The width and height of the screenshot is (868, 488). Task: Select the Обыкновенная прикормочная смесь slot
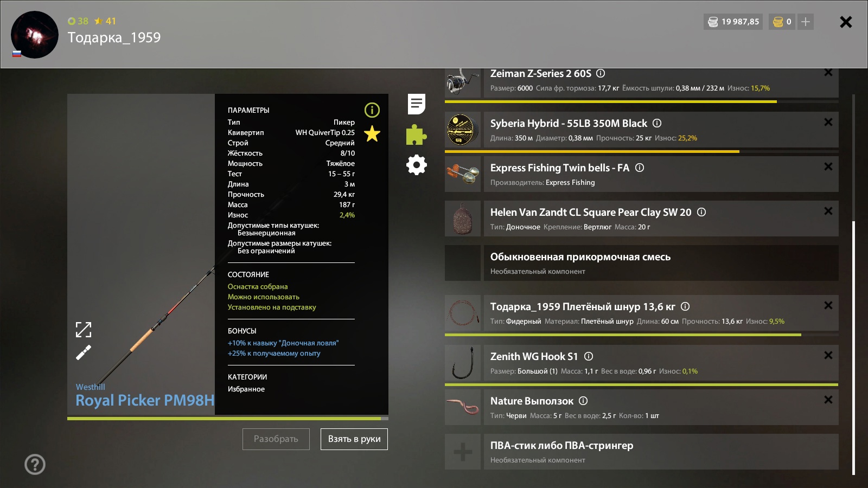pyautogui.click(x=642, y=263)
